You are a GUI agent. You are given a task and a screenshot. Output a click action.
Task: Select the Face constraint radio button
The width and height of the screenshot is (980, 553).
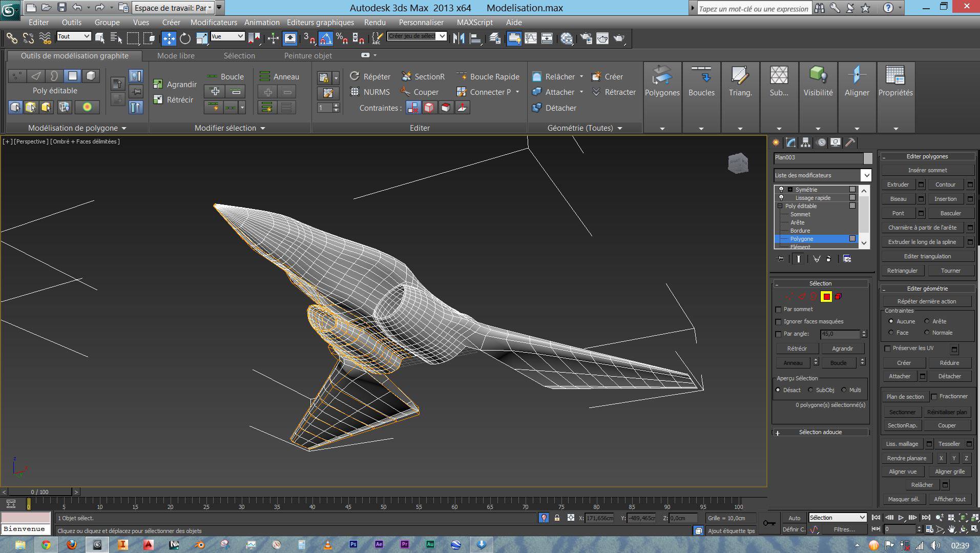[x=891, y=333]
